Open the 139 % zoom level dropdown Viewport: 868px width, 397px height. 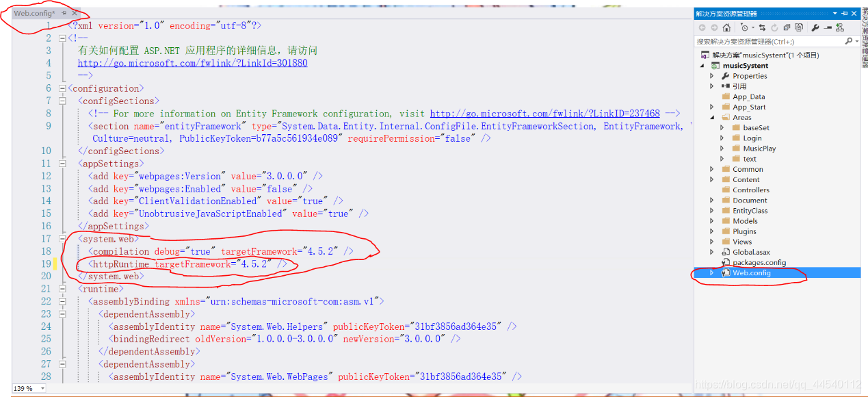coord(42,388)
